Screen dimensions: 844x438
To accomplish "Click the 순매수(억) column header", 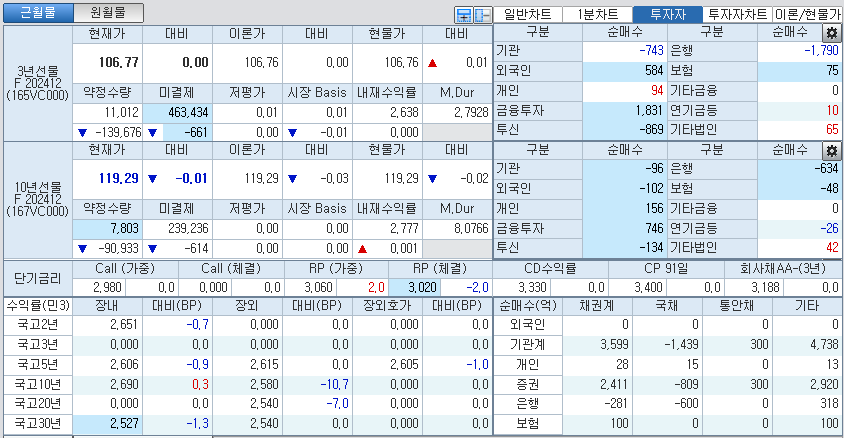I will 528,306.
